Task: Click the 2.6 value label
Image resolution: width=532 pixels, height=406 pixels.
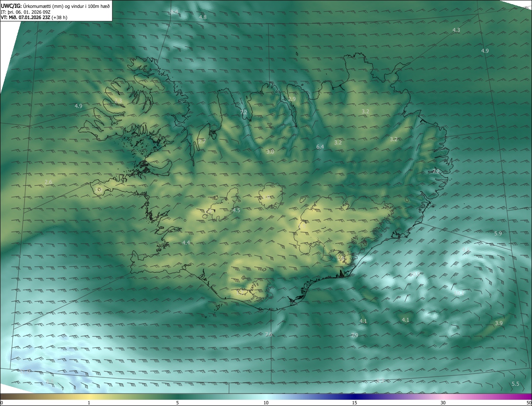Action: [x=48, y=182]
